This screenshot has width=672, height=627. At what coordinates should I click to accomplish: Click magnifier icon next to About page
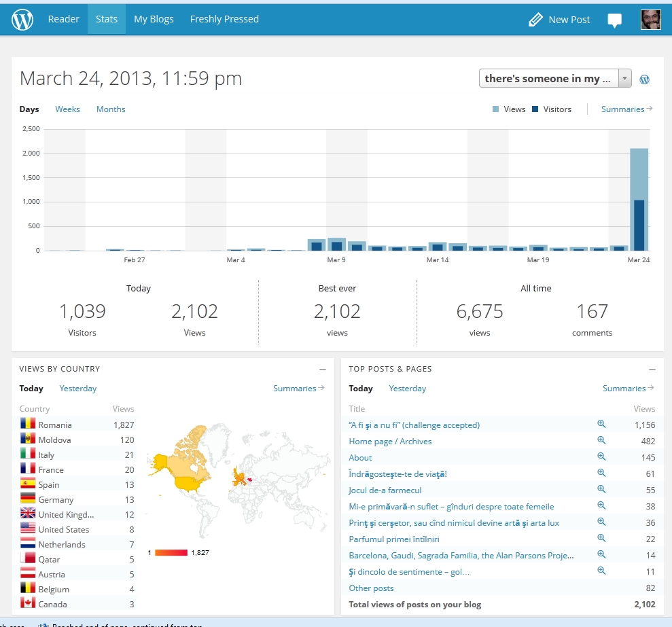click(601, 457)
